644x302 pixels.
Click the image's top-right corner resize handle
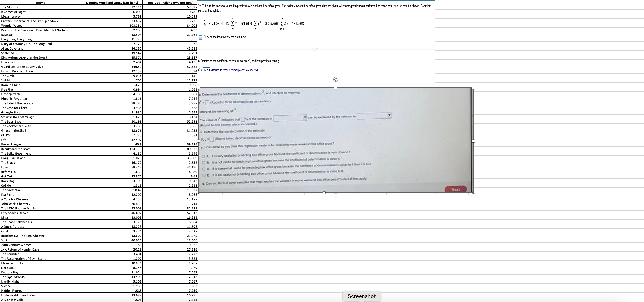pyautogui.click(x=473, y=88)
